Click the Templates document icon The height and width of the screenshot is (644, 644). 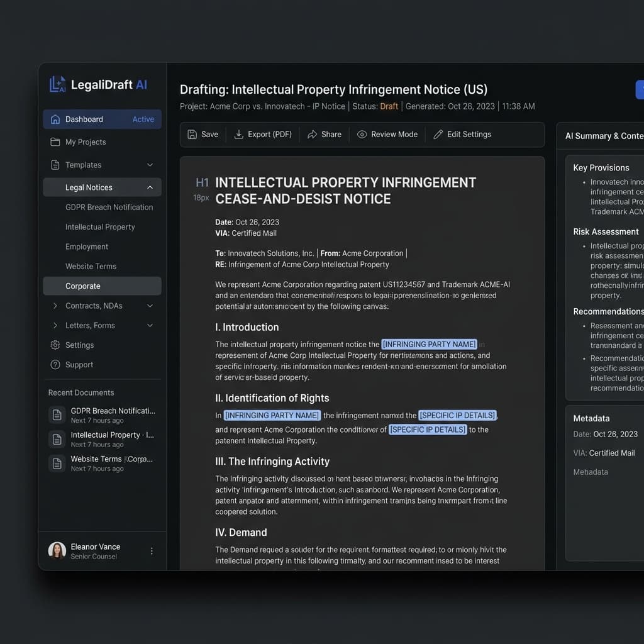click(x=55, y=165)
